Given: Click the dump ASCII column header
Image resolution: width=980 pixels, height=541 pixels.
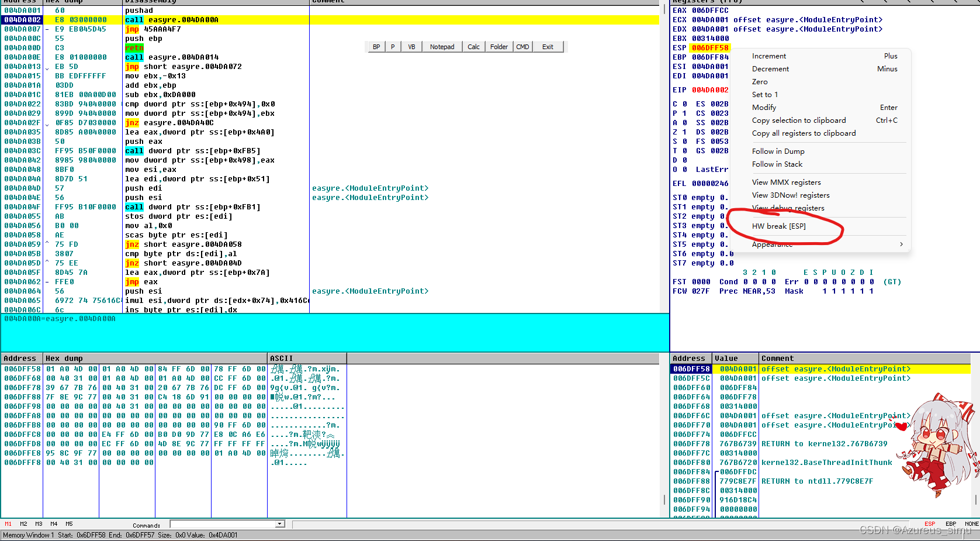Looking at the screenshot, I should tap(307, 359).
